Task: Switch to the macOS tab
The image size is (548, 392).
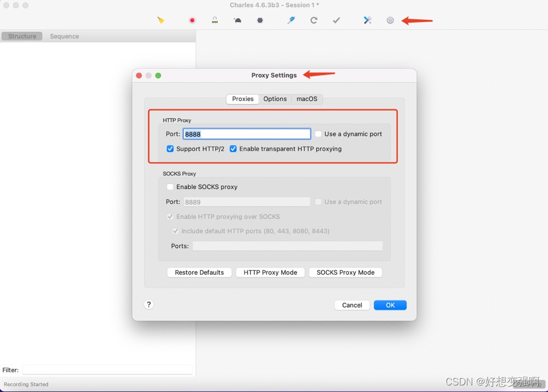Action: click(x=307, y=99)
